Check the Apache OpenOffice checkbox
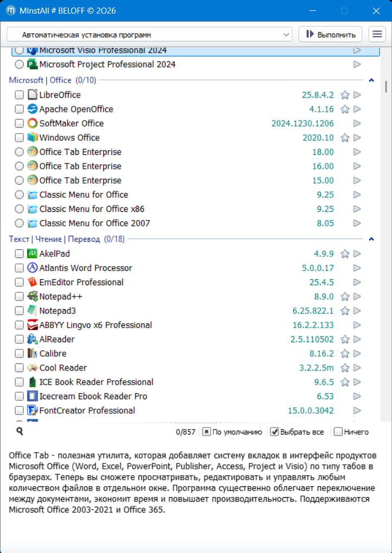Image resolution: width=392 pixels, height=553 pixels. click(x=20, y=109)
